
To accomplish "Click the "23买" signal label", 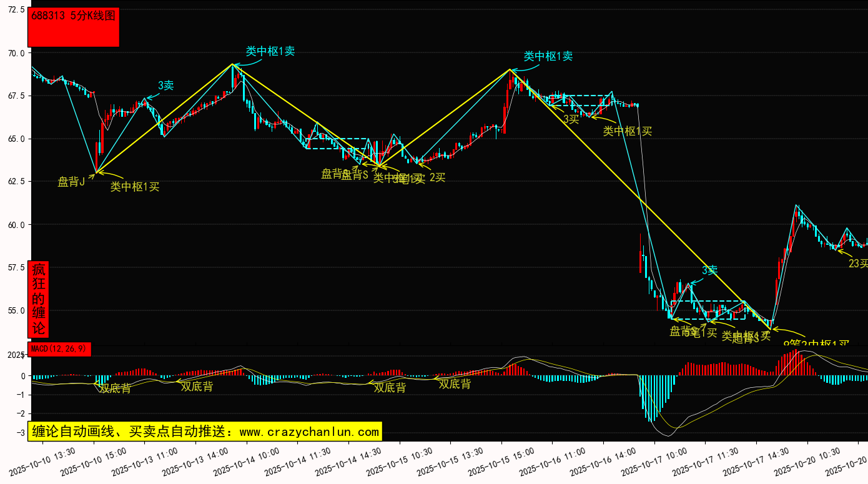I will click(857, 264).
